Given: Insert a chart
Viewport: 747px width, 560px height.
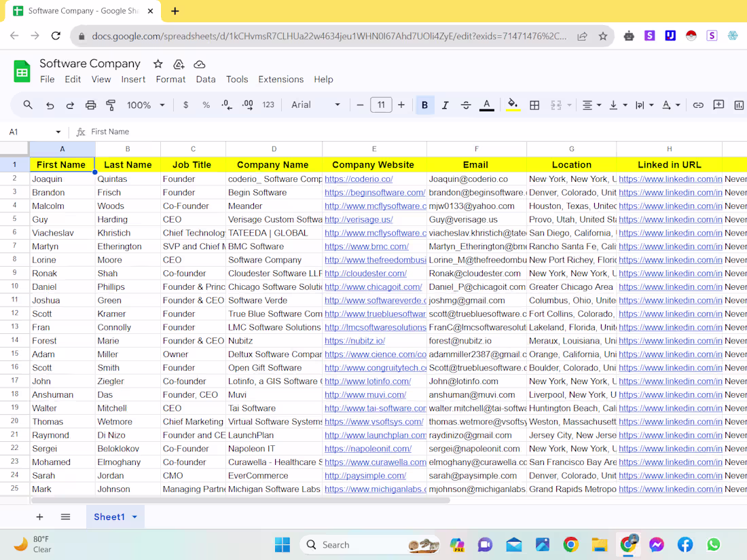Looking at the screenshot, I should [739, 105].
